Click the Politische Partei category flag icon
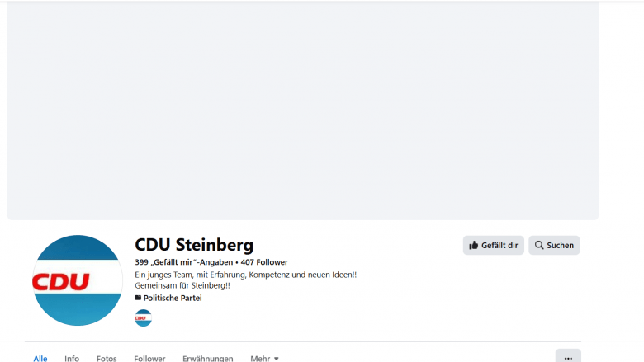 (138, 298)
